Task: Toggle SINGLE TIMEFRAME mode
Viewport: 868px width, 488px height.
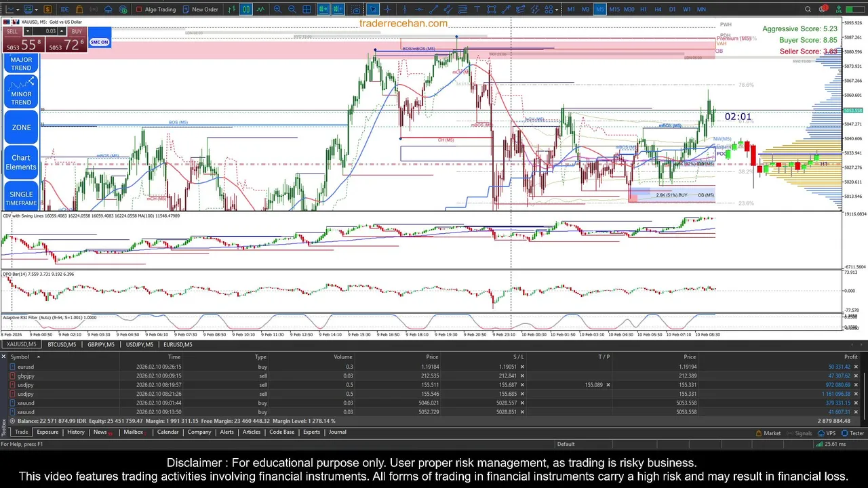Action: (21, 199)
